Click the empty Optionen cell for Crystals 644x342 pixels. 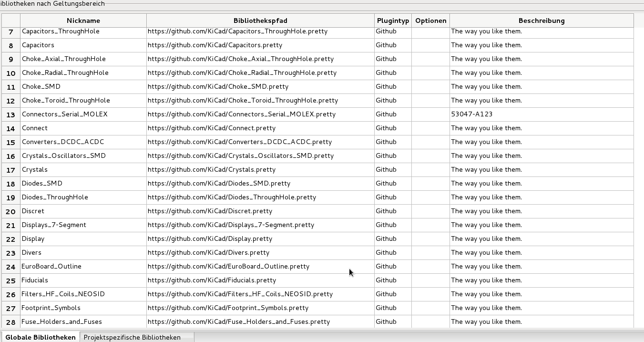[430, 170]
